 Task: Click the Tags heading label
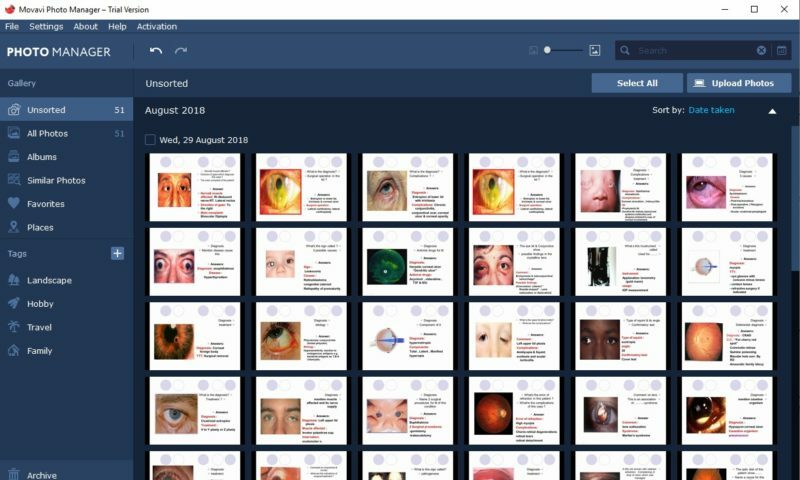click(x=17, y=254)
